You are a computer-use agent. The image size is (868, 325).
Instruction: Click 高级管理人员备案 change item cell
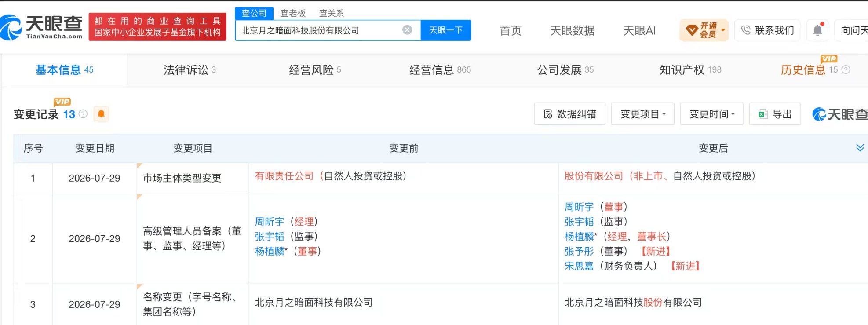coord(192,238)
